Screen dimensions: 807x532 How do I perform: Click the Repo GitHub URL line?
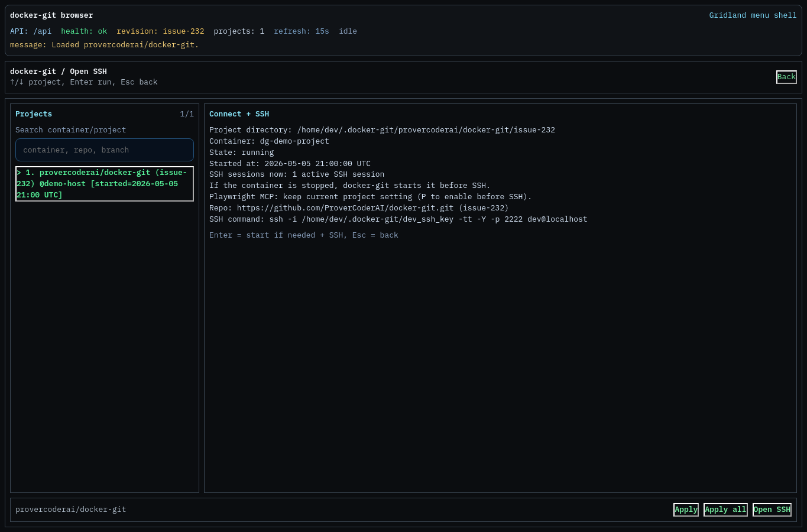coord(359,208)
